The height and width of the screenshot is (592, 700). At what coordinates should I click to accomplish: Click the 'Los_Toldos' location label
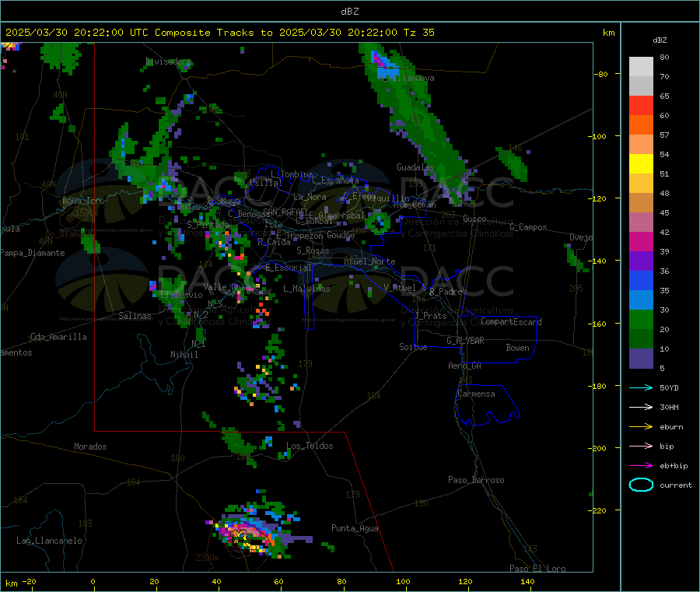coord(310,446)
